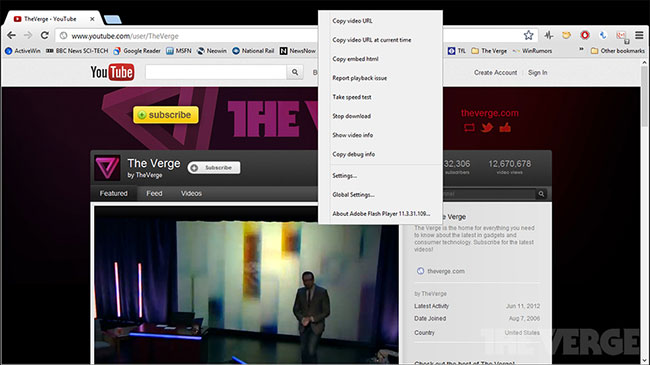Click Create Account link
650x365 pixels.
point(495,72)
